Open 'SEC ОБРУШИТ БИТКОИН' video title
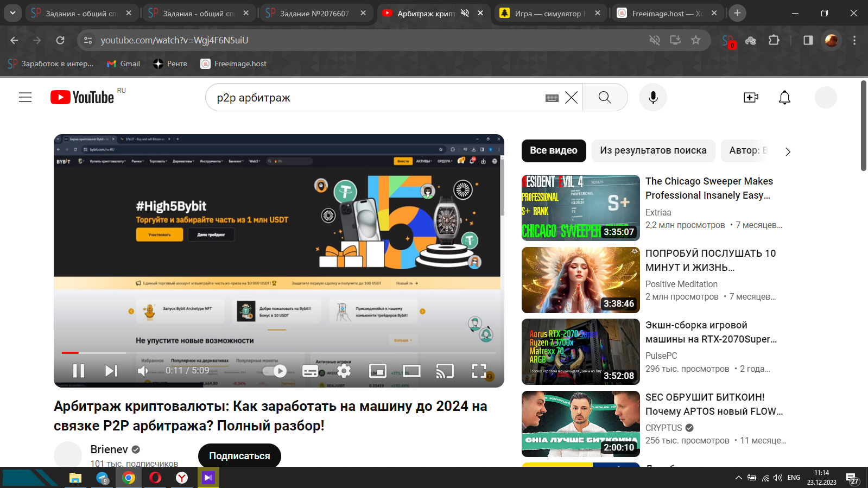This screenshot has width=868, height=488. coord(714,404)
